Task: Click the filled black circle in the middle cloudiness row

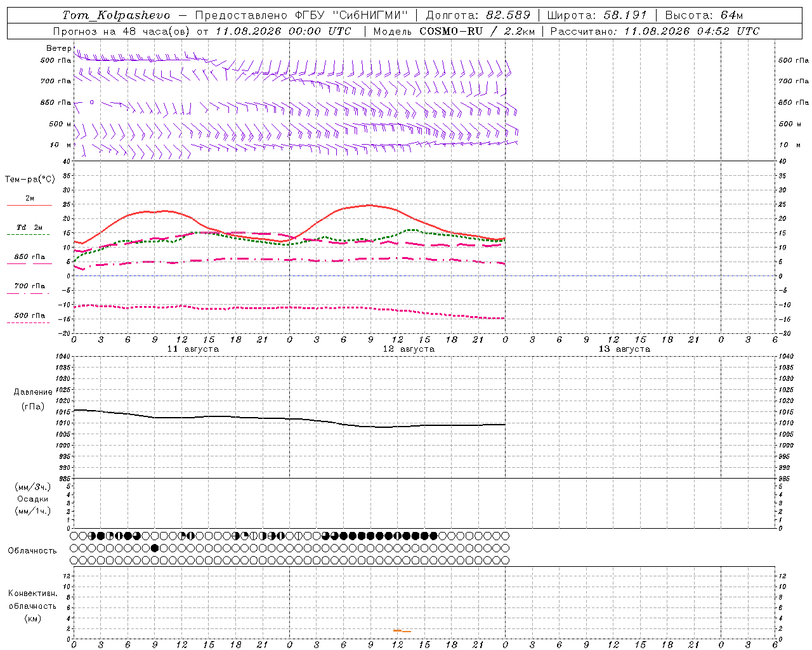Action: [155, 548]
